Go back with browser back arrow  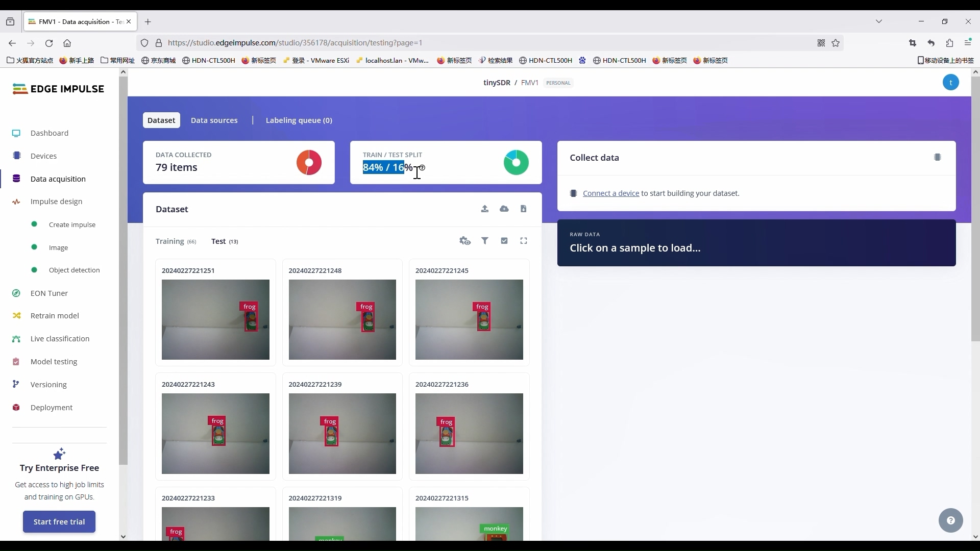click(x=12, y=43)
